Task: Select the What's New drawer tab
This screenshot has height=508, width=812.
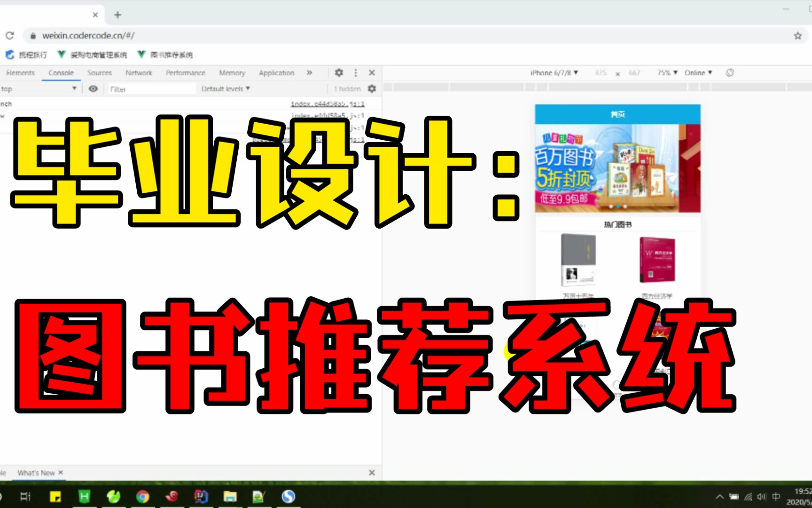Action: coord(36,473)
